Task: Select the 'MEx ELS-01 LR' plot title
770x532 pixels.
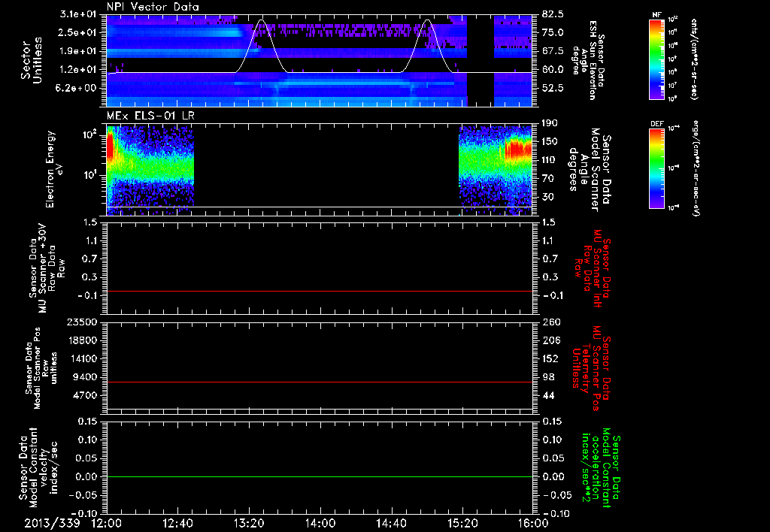Action: click(150, 116)
